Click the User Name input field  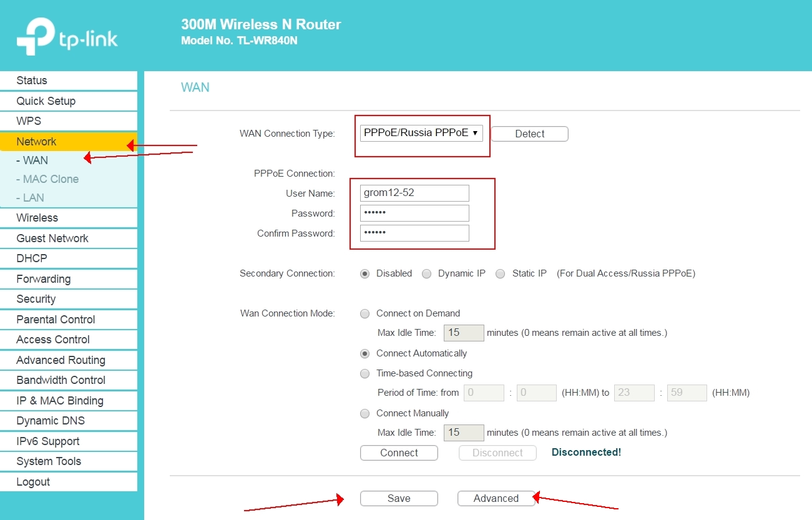[414, 193]
